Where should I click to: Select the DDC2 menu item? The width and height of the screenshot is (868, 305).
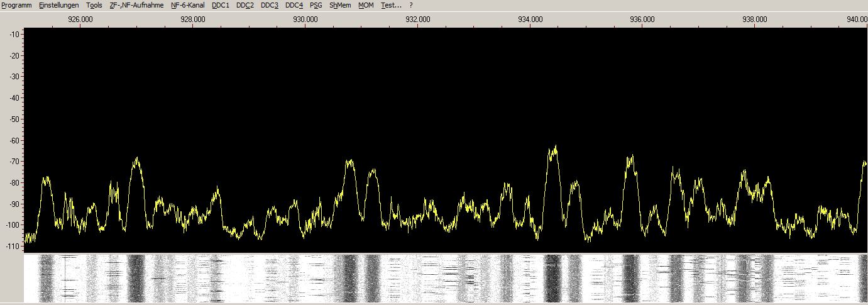click(x=245, y=5)
